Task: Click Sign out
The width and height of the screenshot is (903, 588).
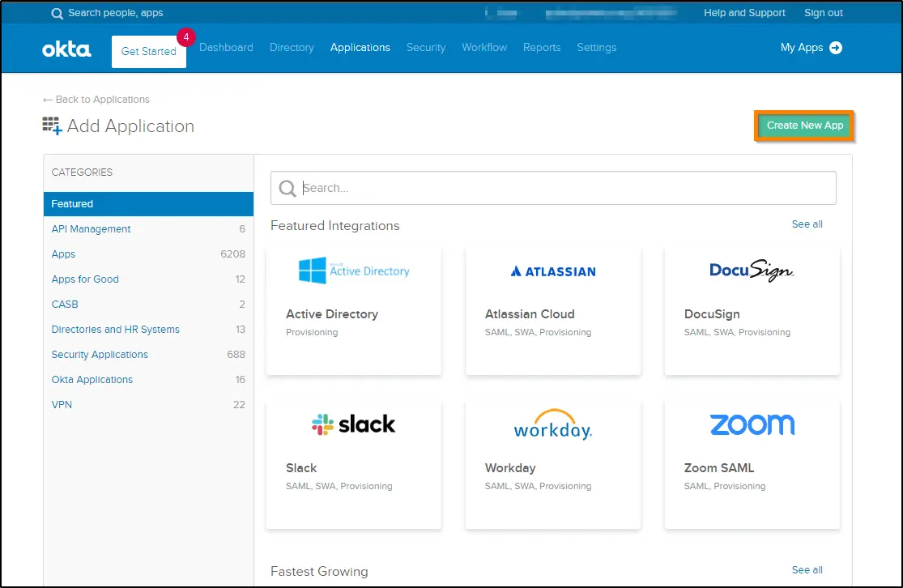Action: pos(824,13)
